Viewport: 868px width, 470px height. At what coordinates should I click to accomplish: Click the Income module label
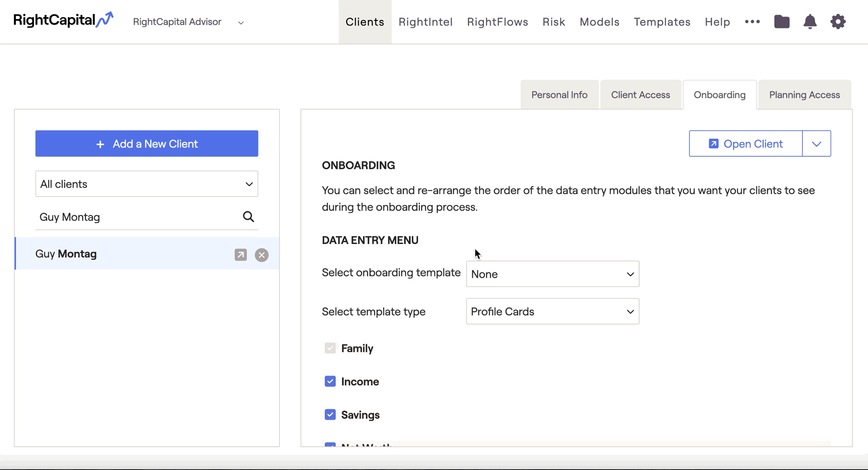pos(360,381)
